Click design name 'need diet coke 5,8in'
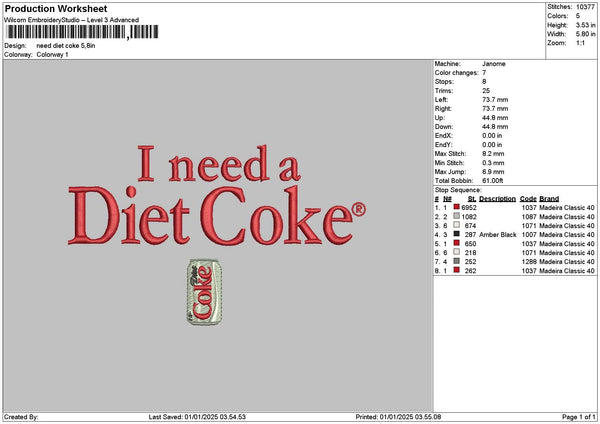 (66, 46)
